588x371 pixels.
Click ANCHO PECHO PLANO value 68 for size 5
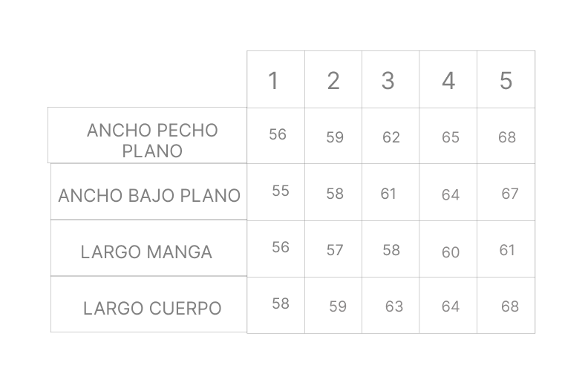(507, 137)
